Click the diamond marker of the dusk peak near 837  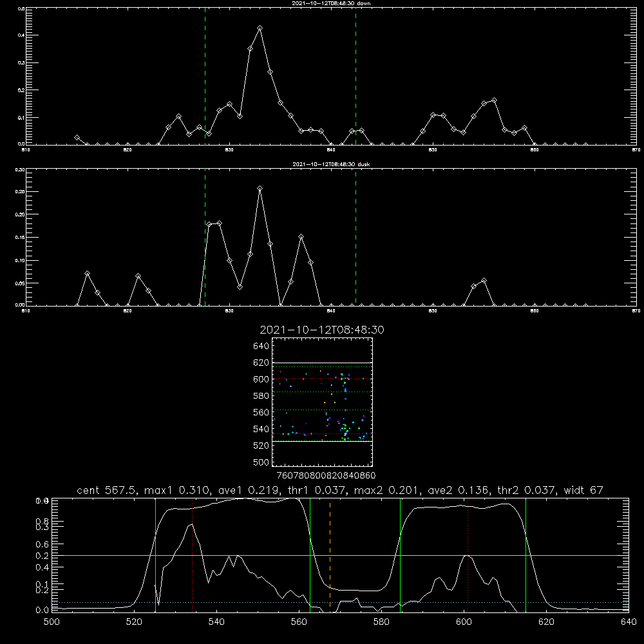click(301, 237)
